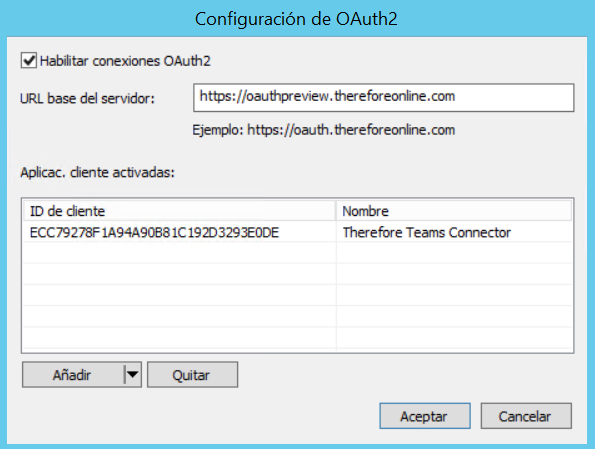Sort by the Nombre column header
This screenshot has height=449, width=595.
coord(454,211)
